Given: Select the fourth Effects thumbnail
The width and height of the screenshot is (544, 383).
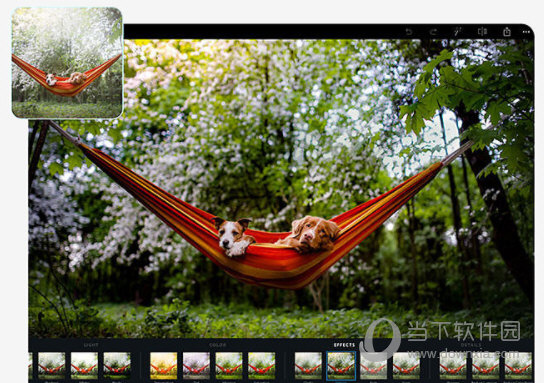Looking at the screenshot, I should 406,366.
